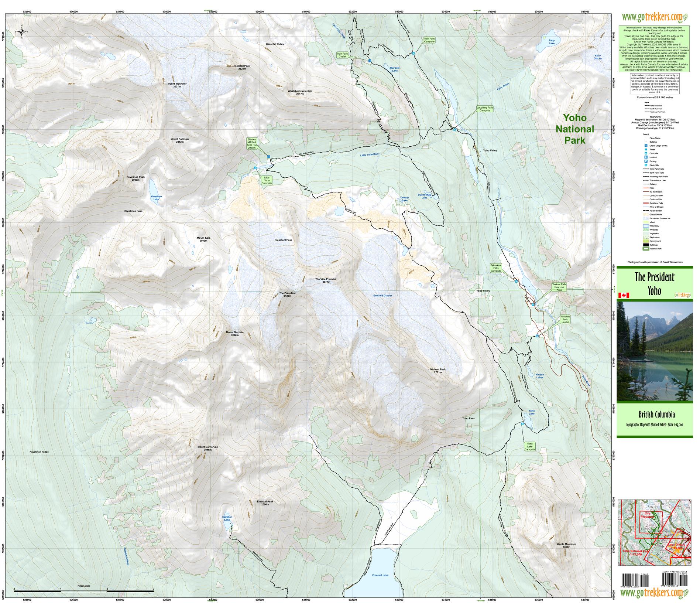Click the Emerald Lake label

point(380,575)
